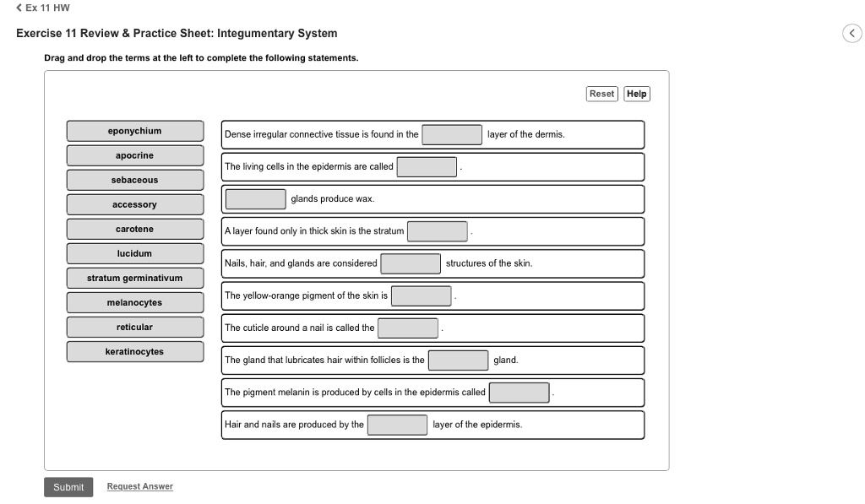The image size is (865, 504).
Task: Select the stratum germinativum term tile
Action: coord(134,278)
